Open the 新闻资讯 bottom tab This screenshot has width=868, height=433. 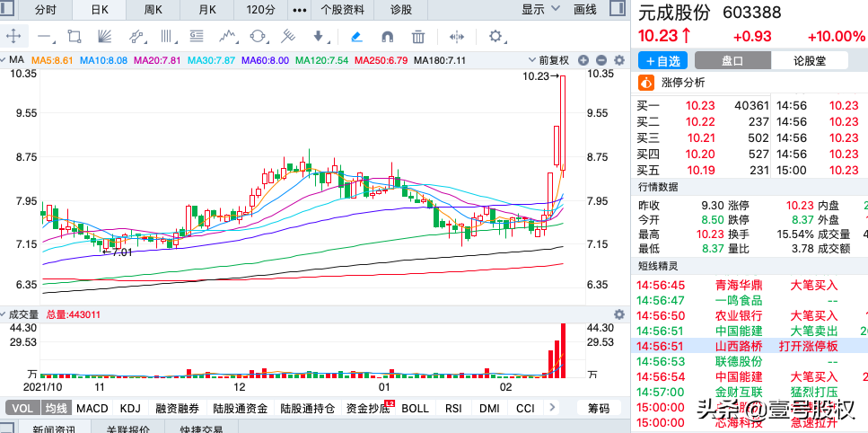coord(54,428)
